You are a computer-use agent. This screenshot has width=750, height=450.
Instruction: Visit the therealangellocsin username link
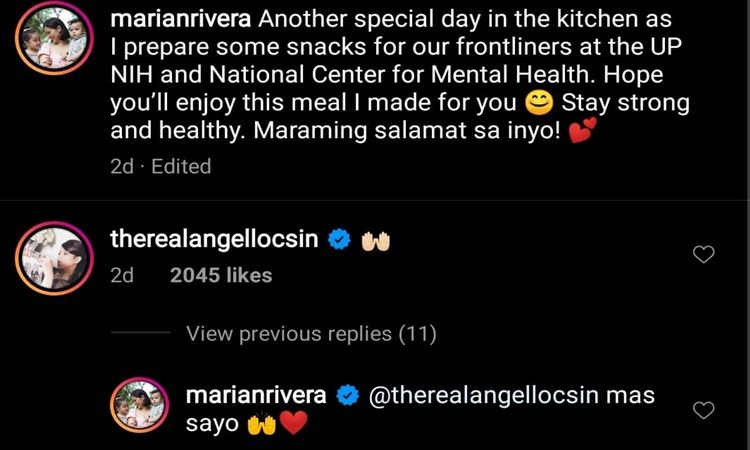[213, 239]
